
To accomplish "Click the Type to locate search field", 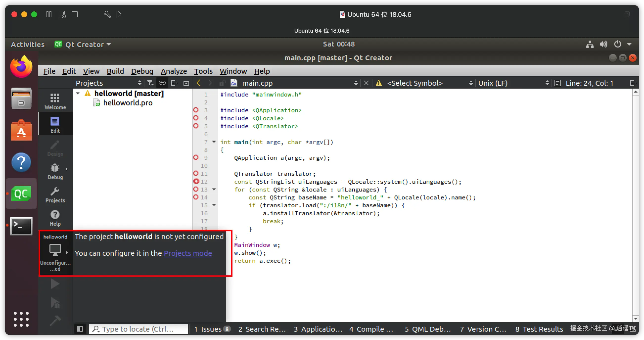I will [139, 329].
